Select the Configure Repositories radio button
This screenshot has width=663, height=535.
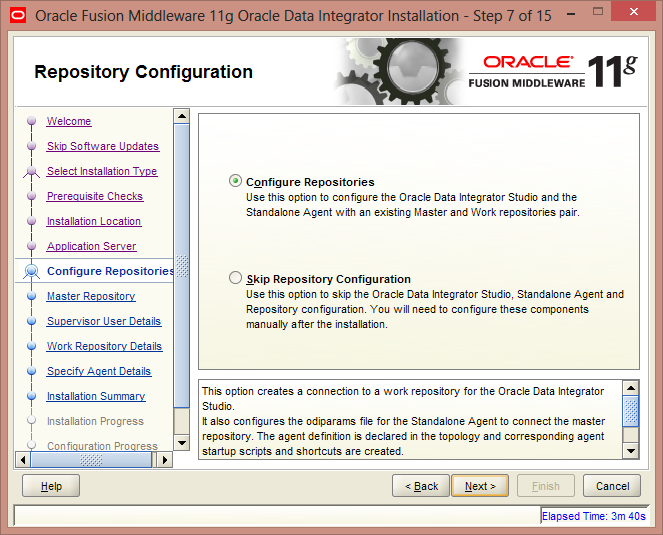(236, 182)
